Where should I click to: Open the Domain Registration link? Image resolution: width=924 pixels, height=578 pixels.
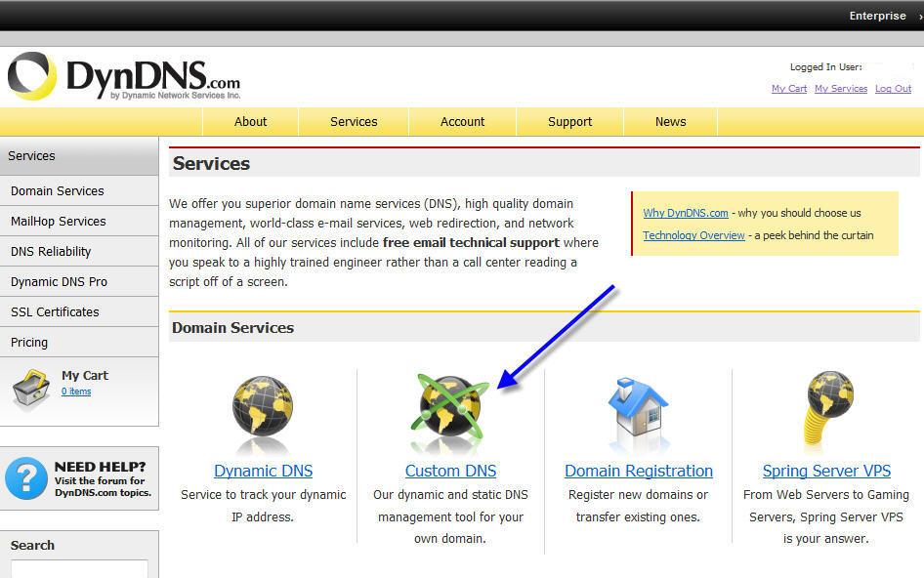[x=638, y=471]
